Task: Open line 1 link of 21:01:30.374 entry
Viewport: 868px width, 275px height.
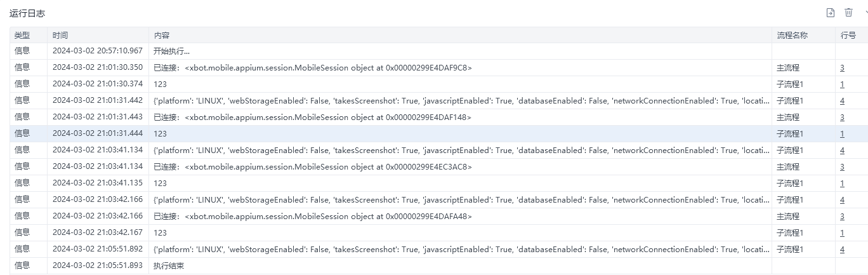Action: (842, 84)
